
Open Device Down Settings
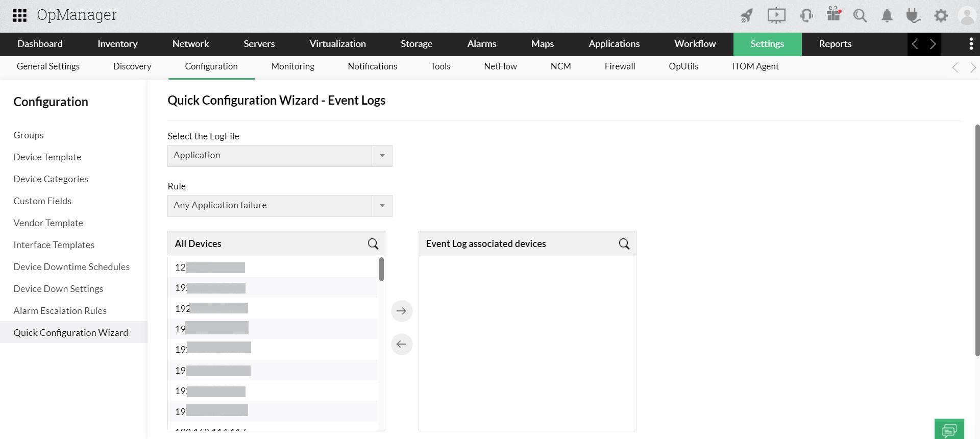point(58,289)
